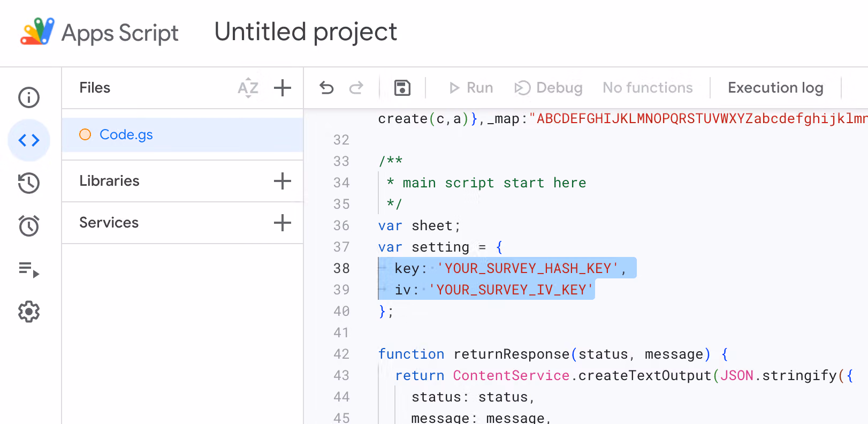Screen dimensions: 868x424
Task: Click line number 38 in gutter
Action: coord(341,268)
